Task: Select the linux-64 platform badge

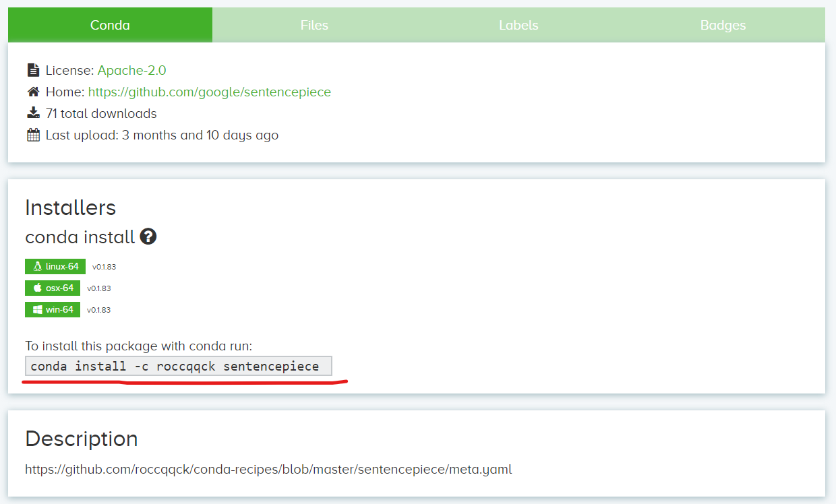Action: click(x=55, y=266)
